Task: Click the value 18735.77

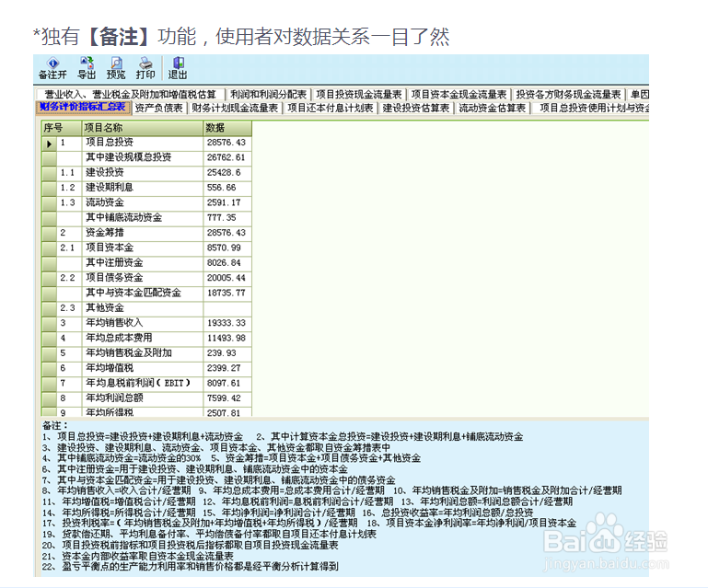Action: click(x=227, y=293)
